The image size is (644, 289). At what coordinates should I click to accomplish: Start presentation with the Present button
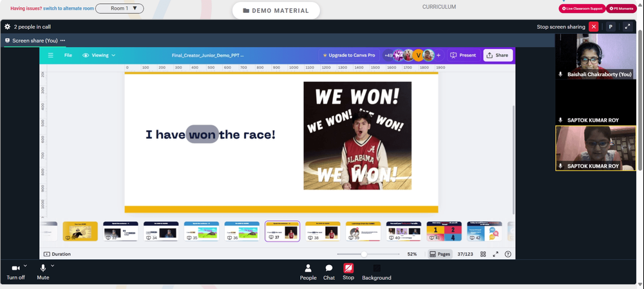click(x=463, y=55)
